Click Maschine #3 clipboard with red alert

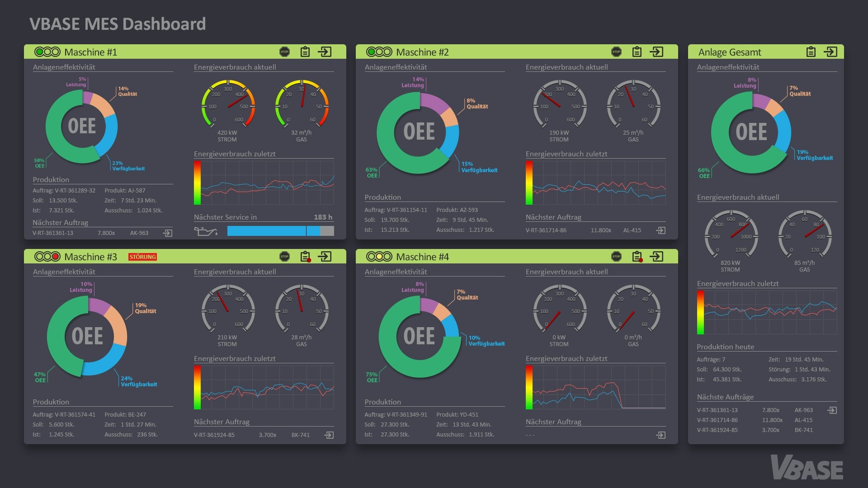[x=306, y=257]
